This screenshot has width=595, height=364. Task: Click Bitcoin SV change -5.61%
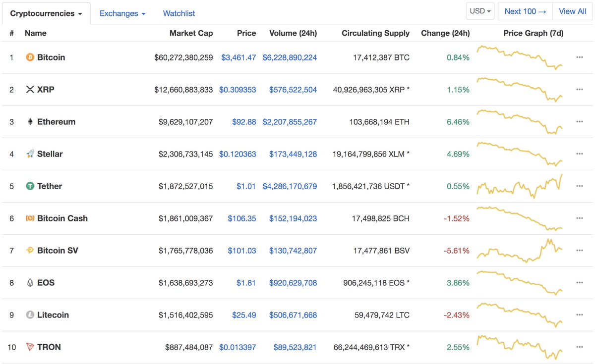click(x=457, y=251)
